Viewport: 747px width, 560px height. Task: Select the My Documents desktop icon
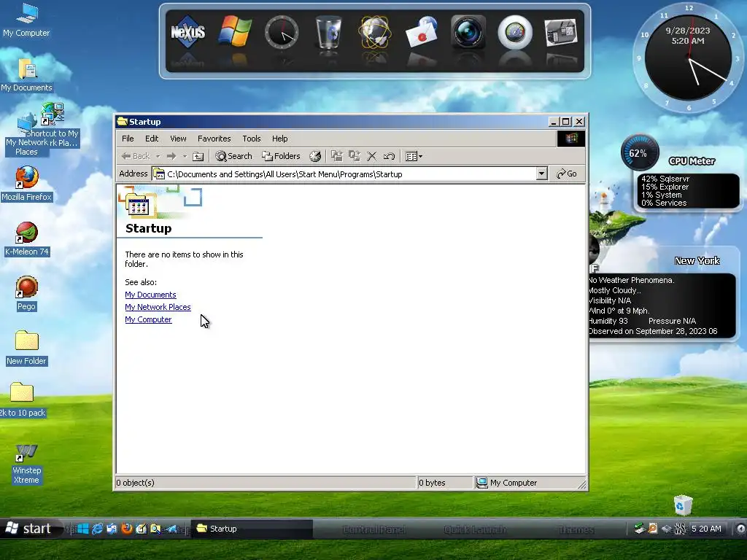(x=26, y=75)
